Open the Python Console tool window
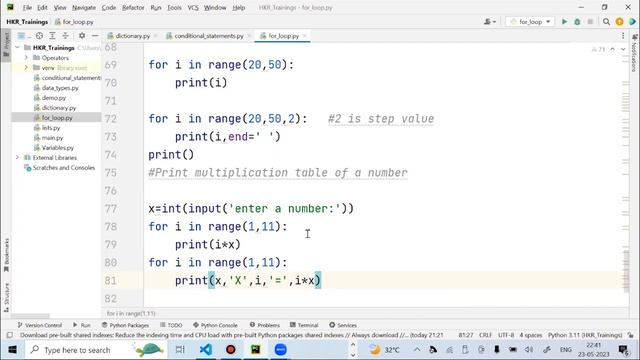Screen dimensions: 640x360 [x=215, y=325]
